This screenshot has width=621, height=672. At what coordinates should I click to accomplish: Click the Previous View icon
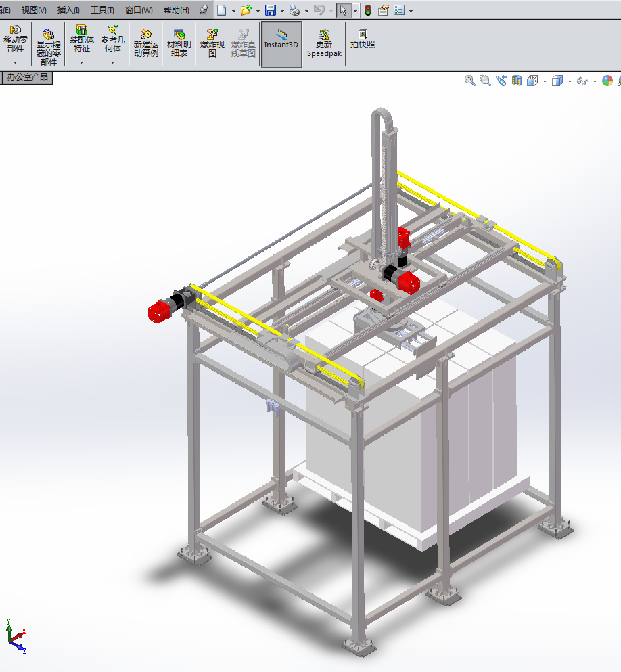point(501,81)
